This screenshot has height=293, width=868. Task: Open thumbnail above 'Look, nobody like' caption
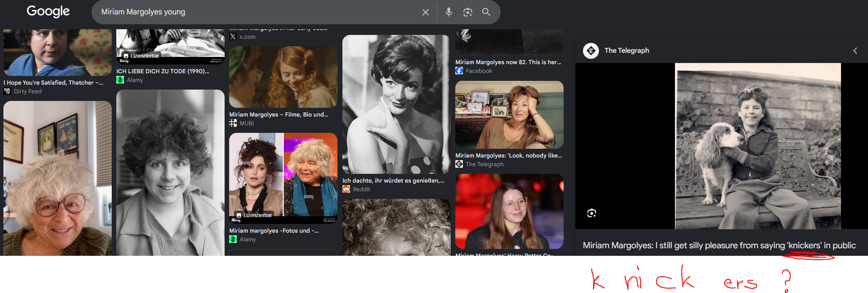(509, 115)
